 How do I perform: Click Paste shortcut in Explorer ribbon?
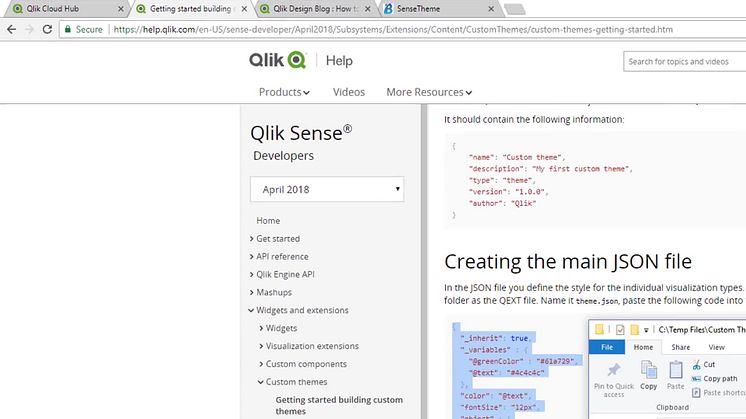pos(719,392)
